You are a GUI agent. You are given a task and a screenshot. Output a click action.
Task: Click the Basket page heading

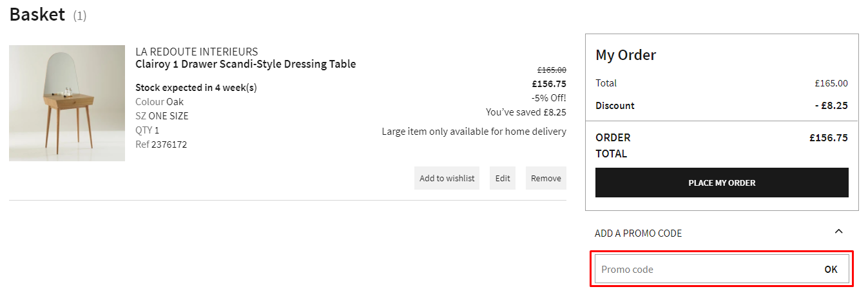tap(37, 15)
